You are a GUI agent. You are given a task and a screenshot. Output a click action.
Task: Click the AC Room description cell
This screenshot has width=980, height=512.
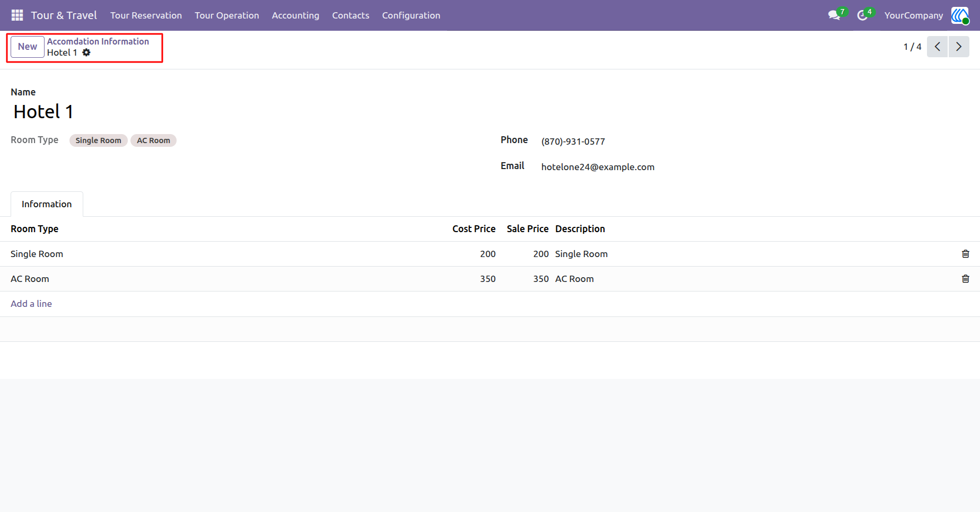(x=574, y=279)
